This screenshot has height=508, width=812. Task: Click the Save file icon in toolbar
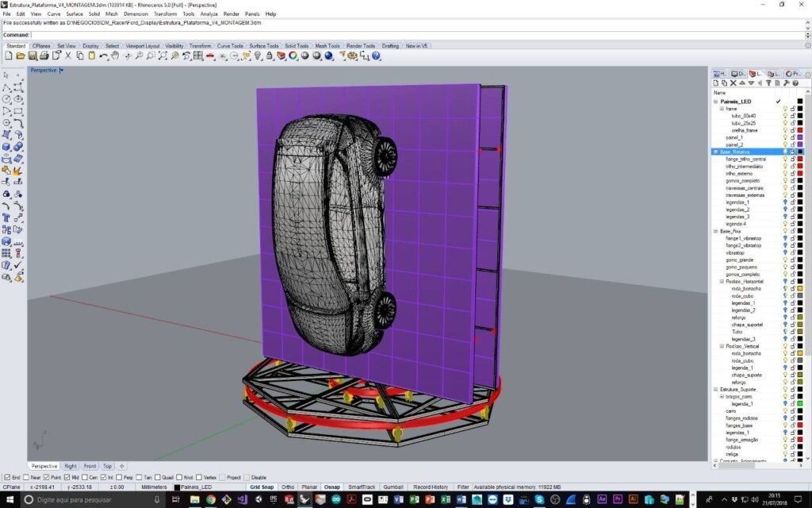pyautogui.click(x=33, y=56)
